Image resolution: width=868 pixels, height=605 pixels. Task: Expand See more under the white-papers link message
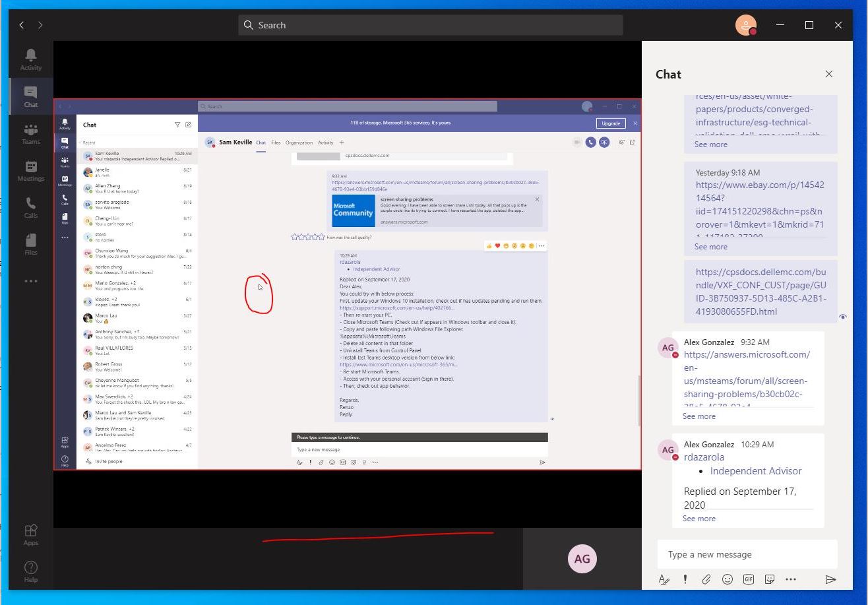click(x=711, y=144)
